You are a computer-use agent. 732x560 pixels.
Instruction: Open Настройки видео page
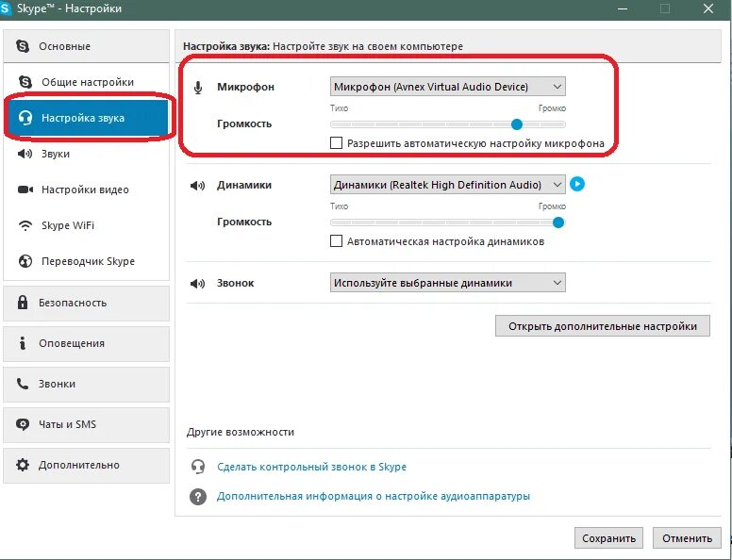pos(87,189)
